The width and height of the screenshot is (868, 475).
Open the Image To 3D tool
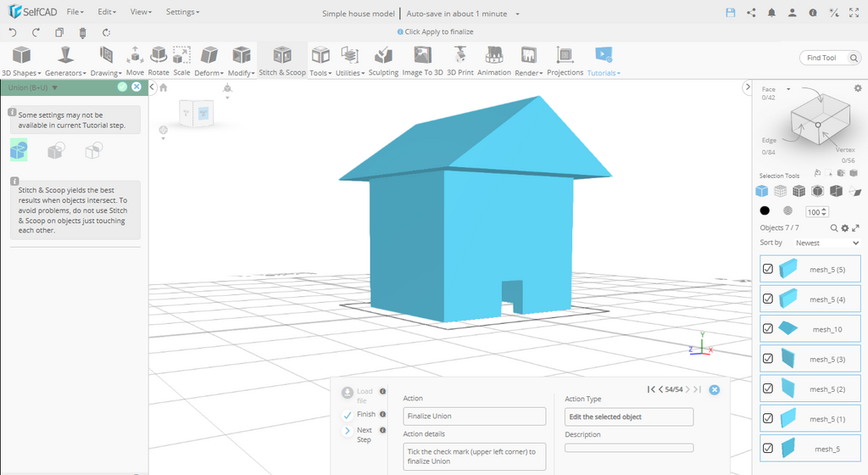[422, 61]
